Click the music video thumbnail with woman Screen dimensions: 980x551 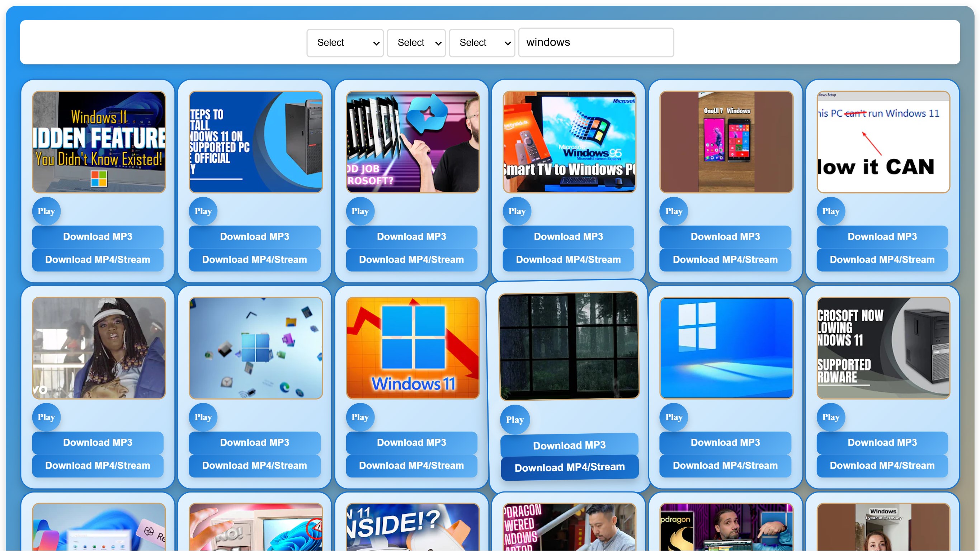click(99, 348)
